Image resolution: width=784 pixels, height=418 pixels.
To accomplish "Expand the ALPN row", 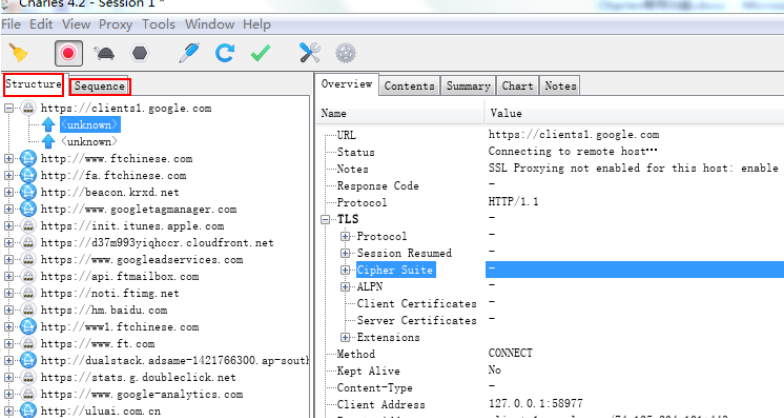I will coord(345,286).
